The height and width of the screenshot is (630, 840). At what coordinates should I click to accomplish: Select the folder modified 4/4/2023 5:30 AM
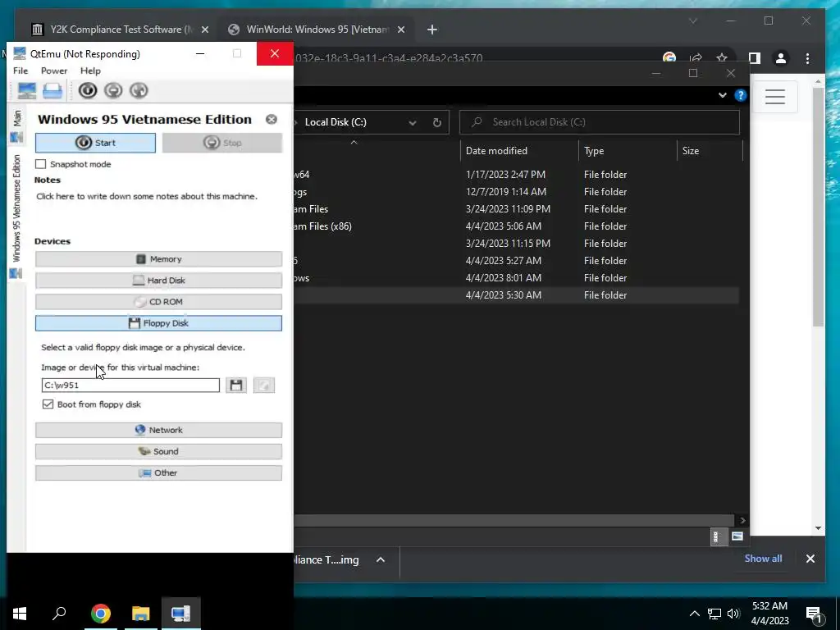[x=517, y=295]
